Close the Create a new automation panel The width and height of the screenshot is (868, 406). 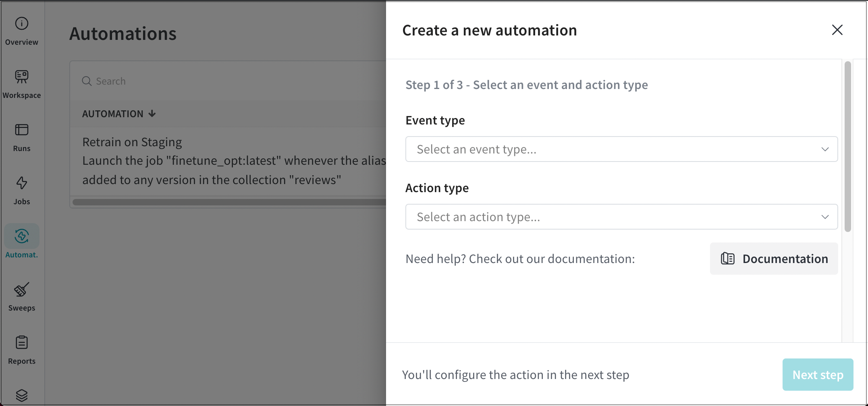pyautogui.click(x=837, y=30)
